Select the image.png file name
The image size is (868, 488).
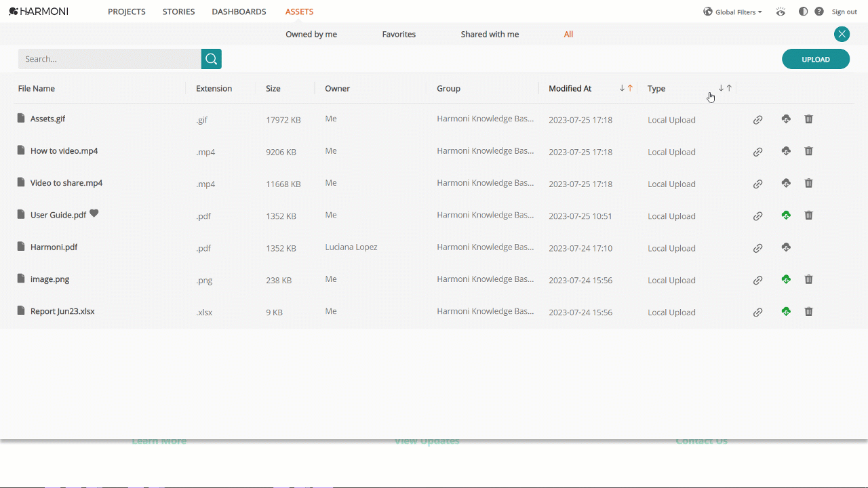(50, 279)
